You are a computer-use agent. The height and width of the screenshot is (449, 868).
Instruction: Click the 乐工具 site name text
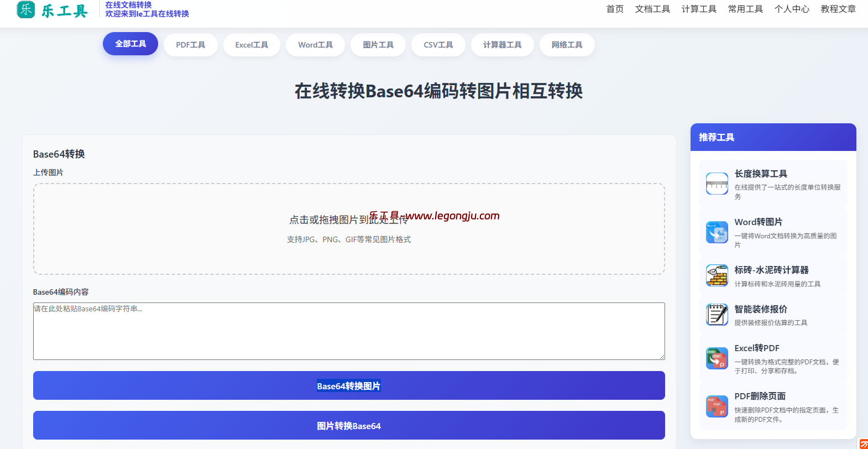point(65,11)
